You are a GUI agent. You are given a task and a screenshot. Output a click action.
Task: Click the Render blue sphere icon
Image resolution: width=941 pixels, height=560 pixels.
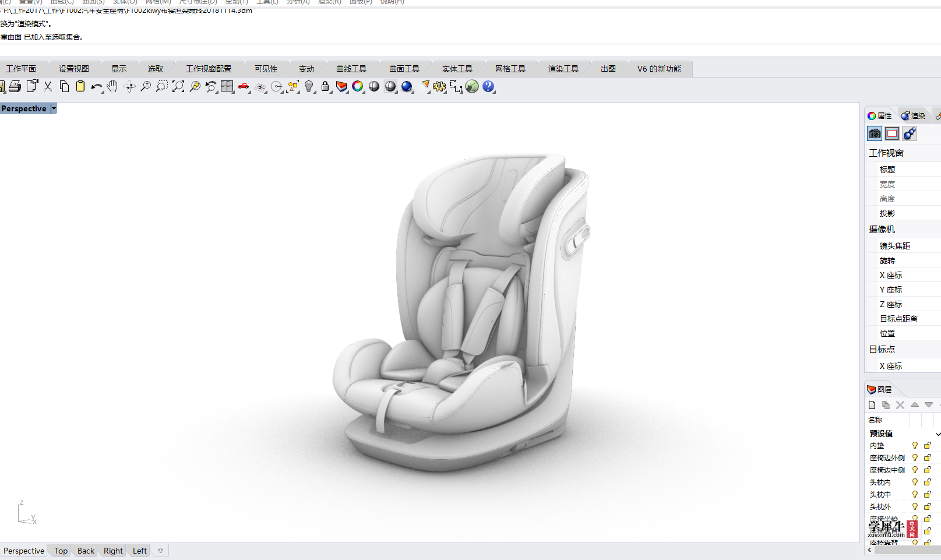click(407, 87)
